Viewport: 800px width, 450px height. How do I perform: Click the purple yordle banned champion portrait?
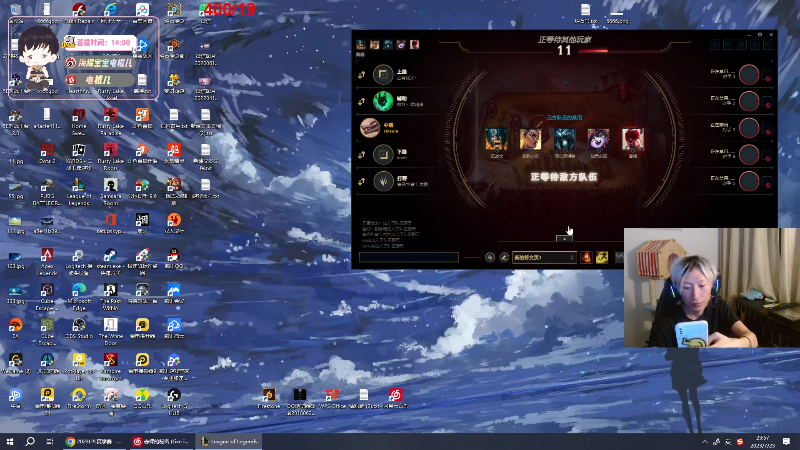598,139
